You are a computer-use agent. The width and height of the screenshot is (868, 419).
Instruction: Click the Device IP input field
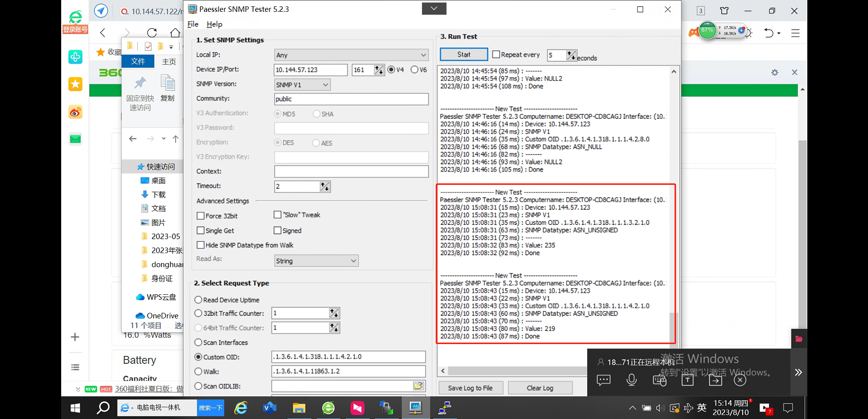coord(311,70)
